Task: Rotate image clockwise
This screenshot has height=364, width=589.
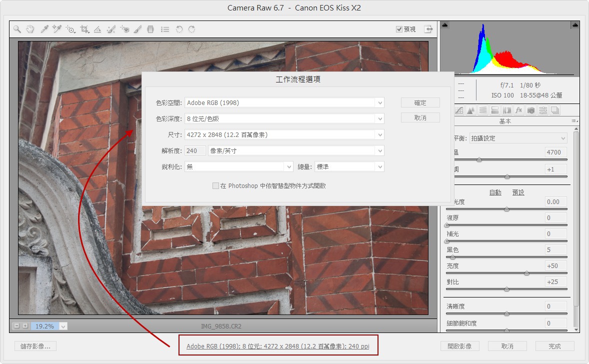Action: tap(191, 29)
